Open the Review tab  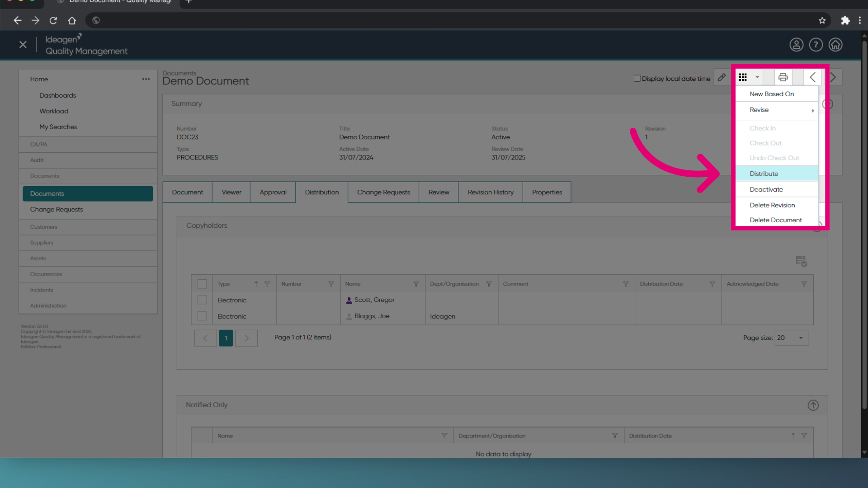point(439,192)
